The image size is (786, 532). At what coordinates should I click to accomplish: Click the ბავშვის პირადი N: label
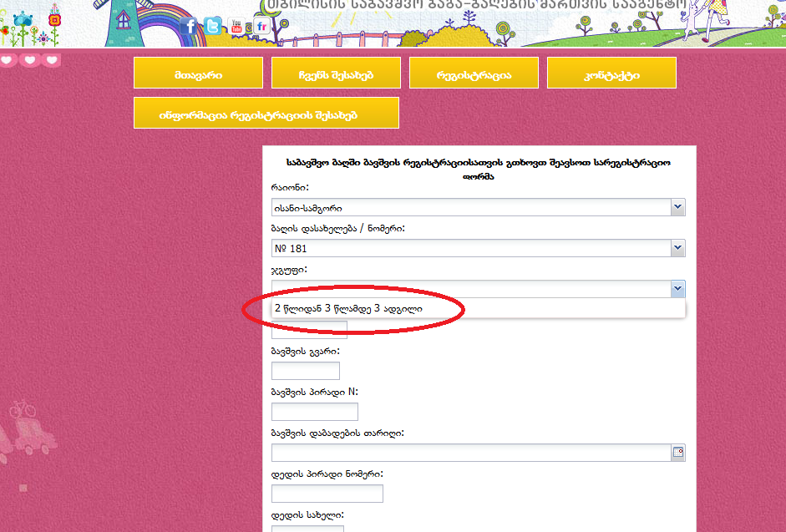(x=315, y=392)
